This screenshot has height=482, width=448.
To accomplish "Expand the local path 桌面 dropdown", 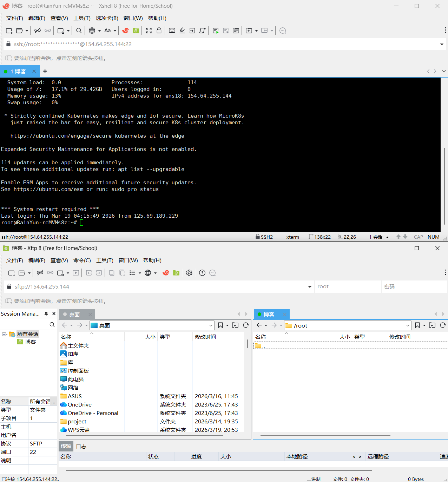I will point(211,325).
